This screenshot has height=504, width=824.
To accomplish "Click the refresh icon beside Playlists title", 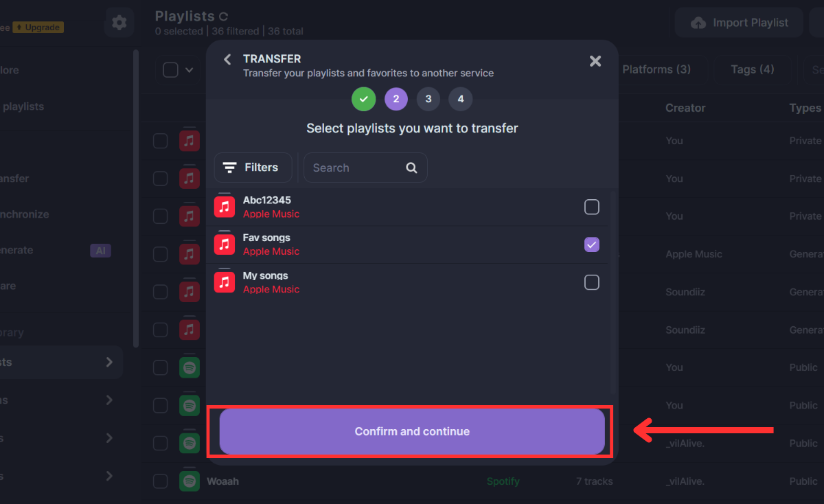I will (x=222, y=16).
